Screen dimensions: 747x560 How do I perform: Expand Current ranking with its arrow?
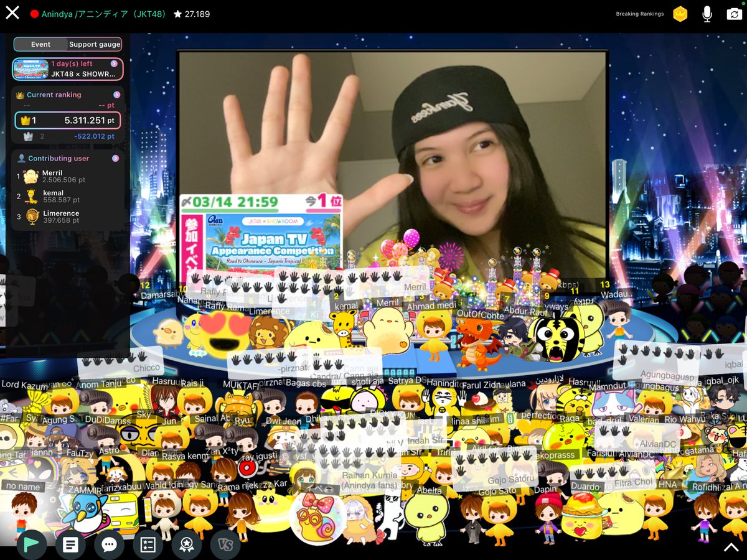[x=116, y=95]
